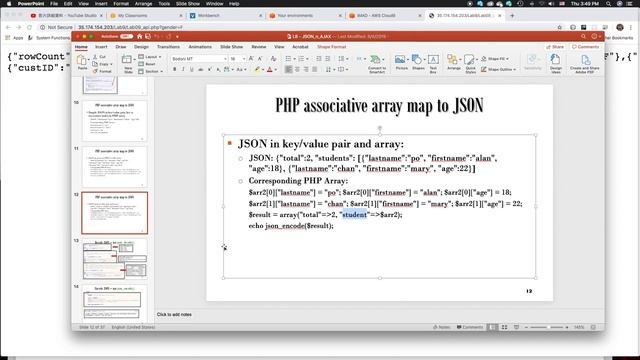This screenshot has width=640, height=360.
Task: Toggle Italic formatting
Action: pos(183,69)
